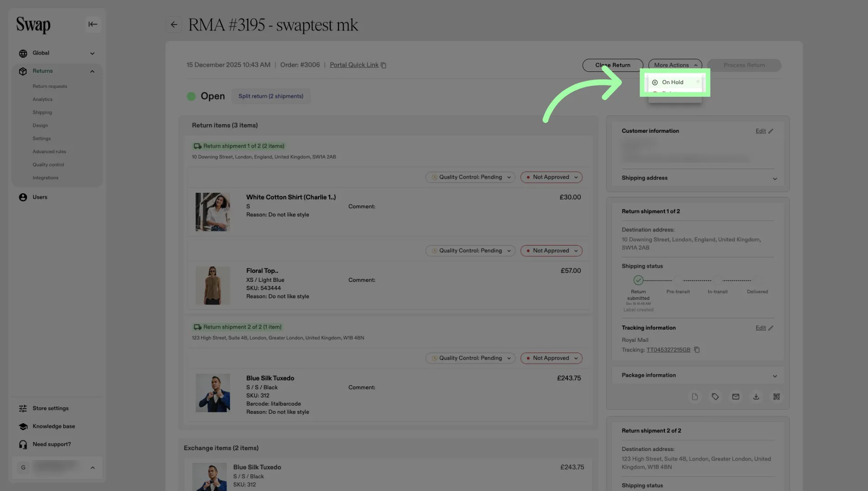The width and height of the screenshot is (868, 491).
Task: Copy tracking number TT045327215GB
Action: coord(697,350)
